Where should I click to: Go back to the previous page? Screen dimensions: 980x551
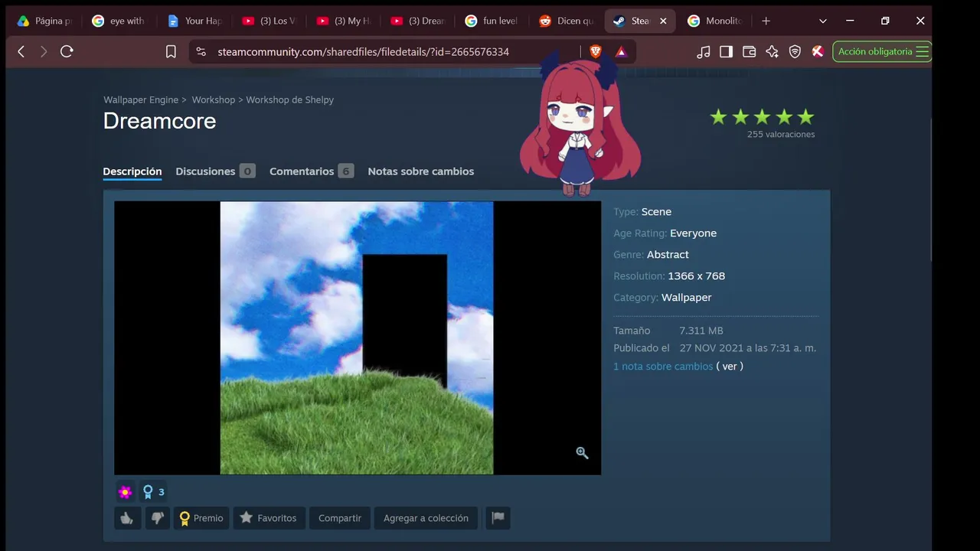pyautogui.click(x=21, y=51)
